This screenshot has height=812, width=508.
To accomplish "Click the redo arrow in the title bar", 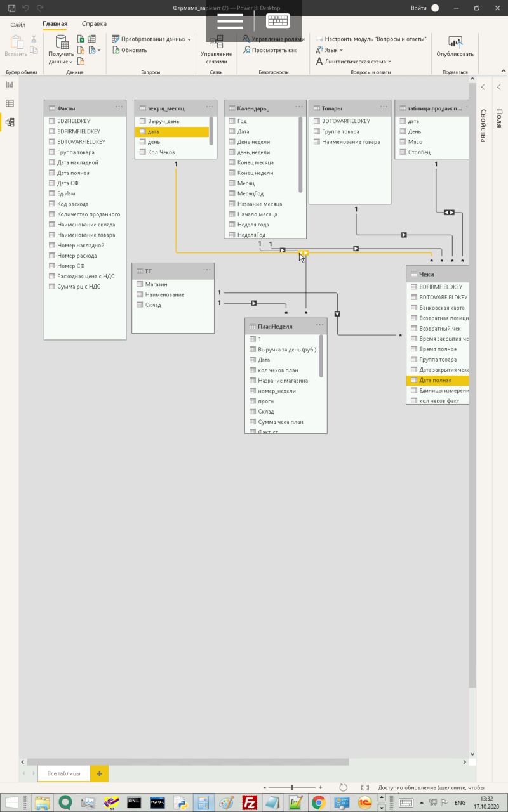I will (40, 8).
